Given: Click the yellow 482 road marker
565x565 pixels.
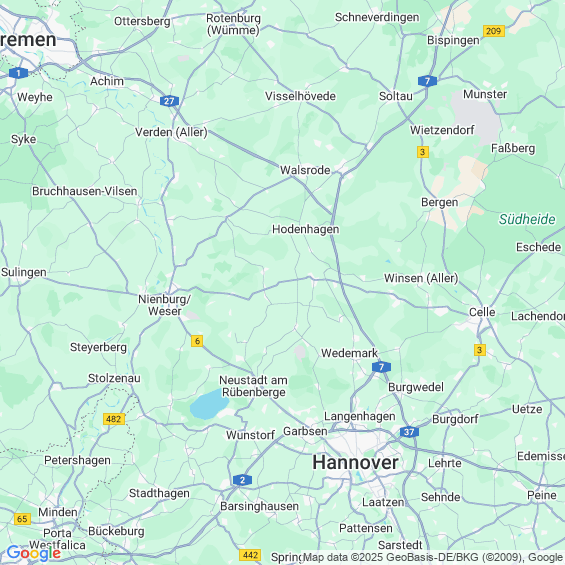Looking at the screenshot, I should click(114, 419).
